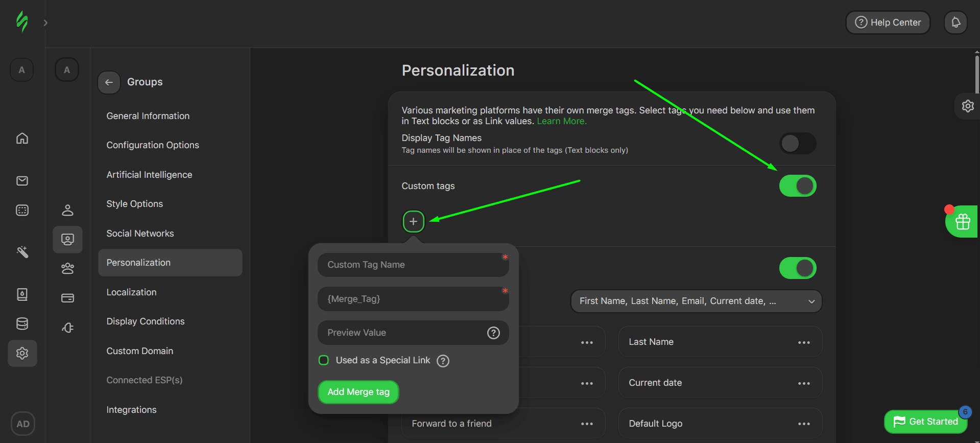Open the brand guidelines document icon
The image size is (980, 443).
22,294
